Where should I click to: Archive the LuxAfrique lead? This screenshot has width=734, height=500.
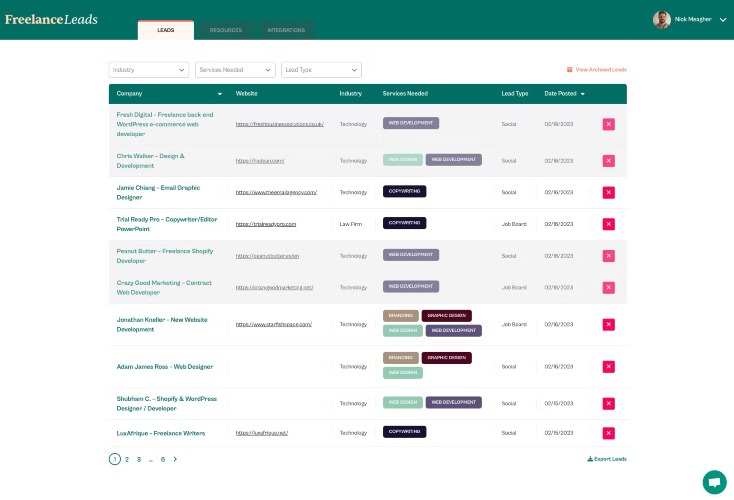point(608,433)
